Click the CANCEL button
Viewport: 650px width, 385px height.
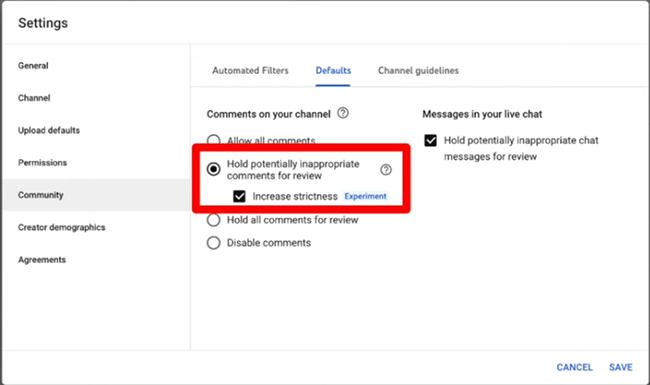point(574,367)
